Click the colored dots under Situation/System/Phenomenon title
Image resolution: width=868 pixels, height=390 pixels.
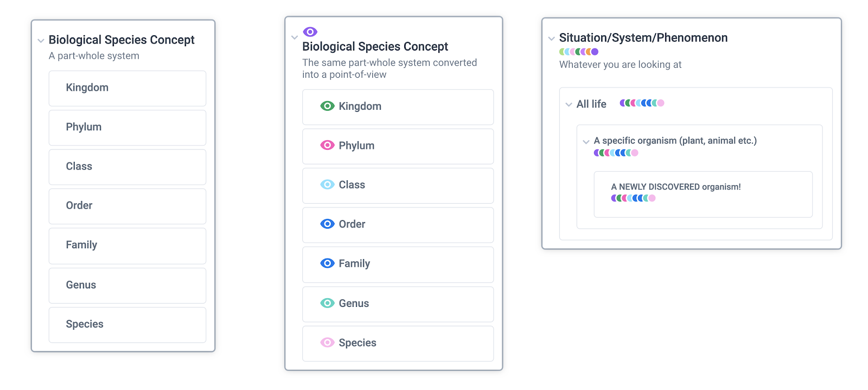pos(579,52)
